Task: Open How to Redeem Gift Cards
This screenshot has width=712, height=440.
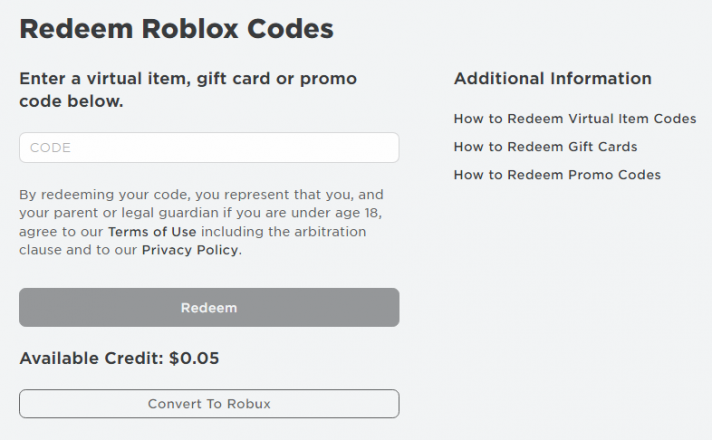Action: point(545,147)
